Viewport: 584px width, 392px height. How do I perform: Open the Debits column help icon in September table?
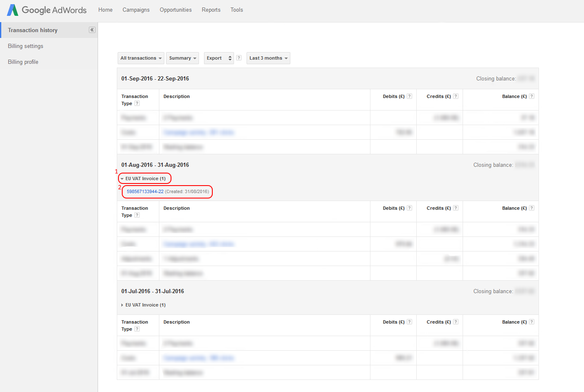click(409, 96)
